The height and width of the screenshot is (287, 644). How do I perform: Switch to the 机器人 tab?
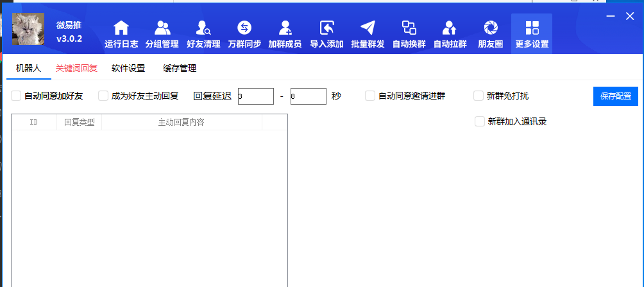tap(29, 68)
